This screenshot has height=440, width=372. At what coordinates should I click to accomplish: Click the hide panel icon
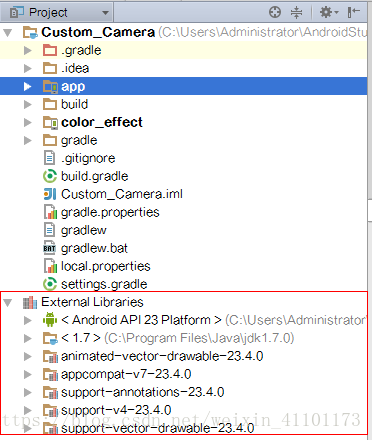tap(353, 12)
